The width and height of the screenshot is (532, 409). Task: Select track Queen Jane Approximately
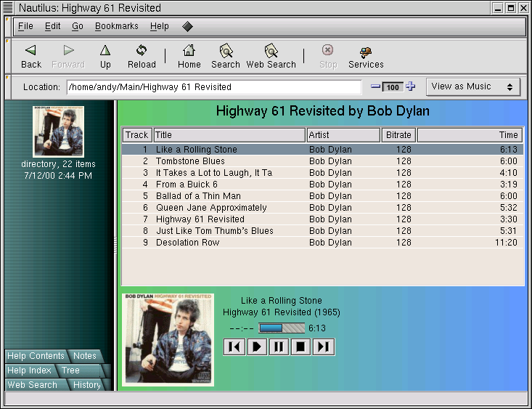click(x=322, y=208)
